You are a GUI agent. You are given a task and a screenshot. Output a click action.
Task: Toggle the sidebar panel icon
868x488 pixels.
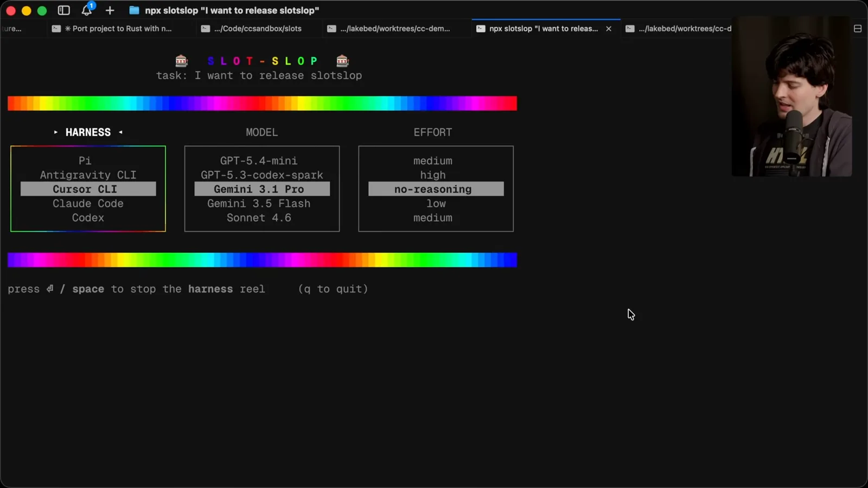tap(63, 10)
